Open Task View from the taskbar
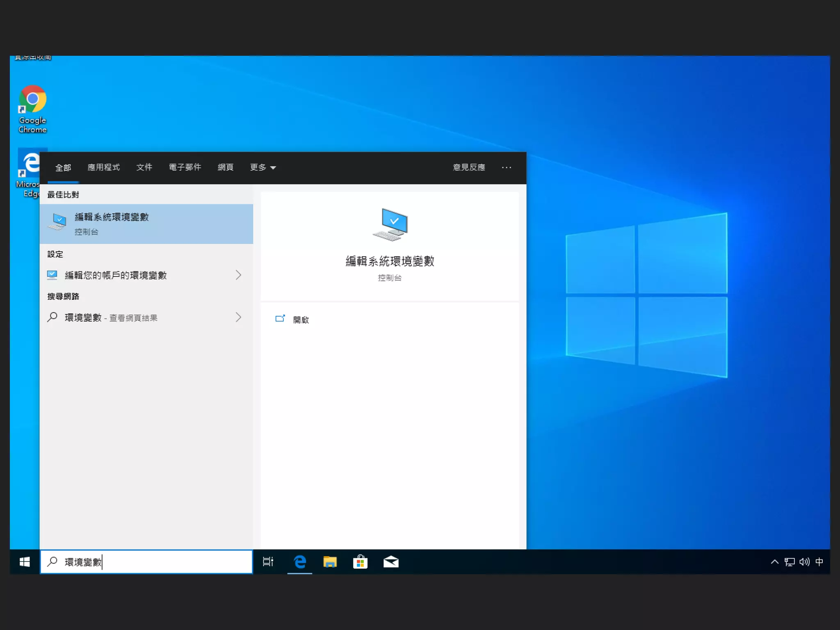 [268, 562]
